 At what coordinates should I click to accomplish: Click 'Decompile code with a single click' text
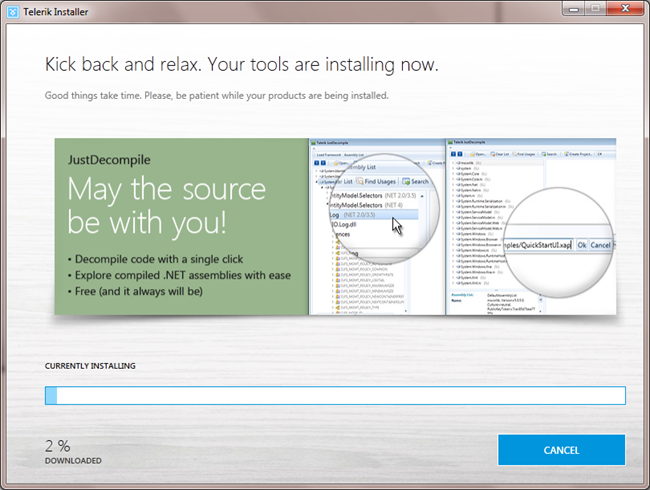(159, 260)
